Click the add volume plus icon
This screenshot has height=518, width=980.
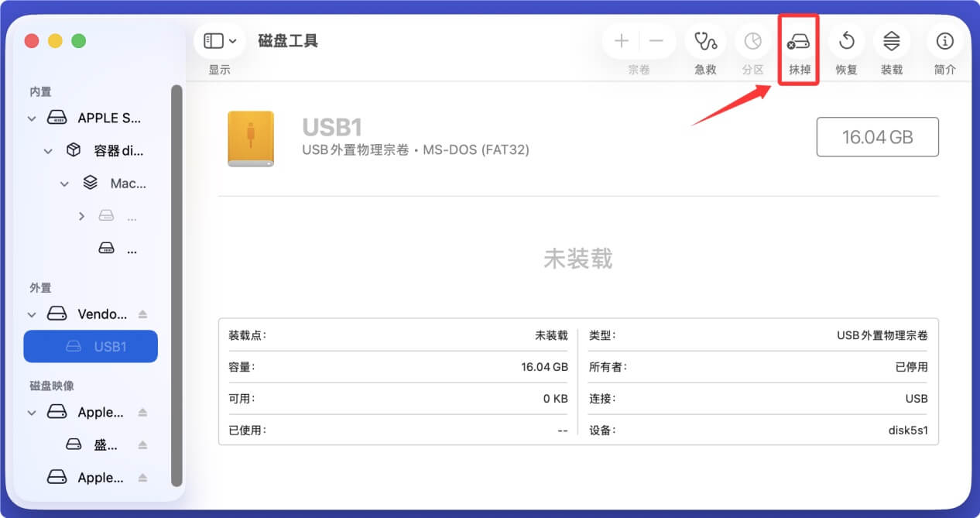tap(621, 41)
